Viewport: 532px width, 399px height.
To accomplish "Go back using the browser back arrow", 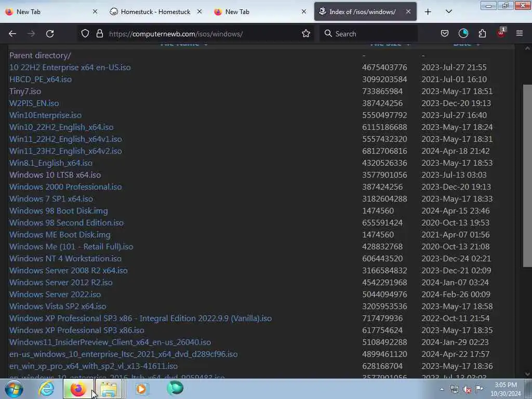I will pos(12,34).
